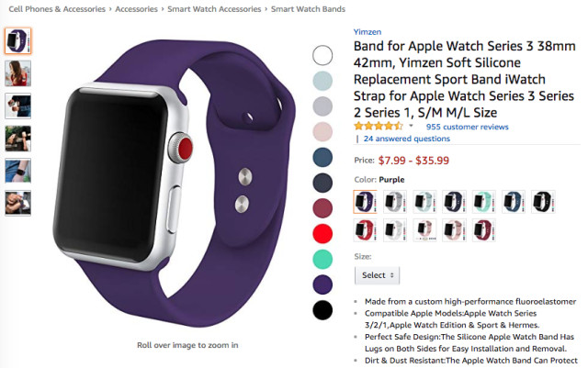
Task: Visit the Yimzen brand link
Action: point(367,32)
